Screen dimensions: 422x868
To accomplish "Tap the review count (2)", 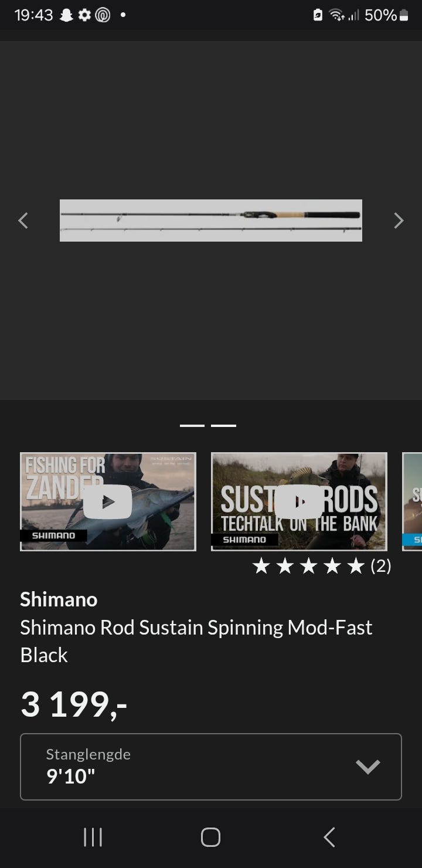I will [x=381, y=566].
